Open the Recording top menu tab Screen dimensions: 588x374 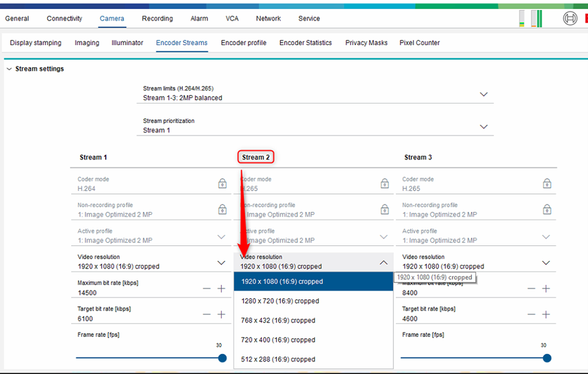pos(157,19)
